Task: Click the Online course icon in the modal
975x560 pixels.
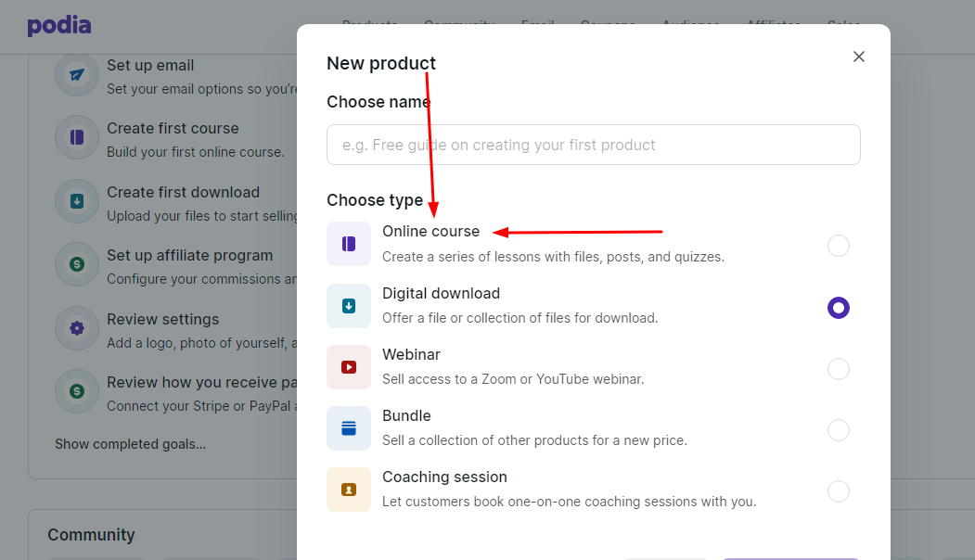Action: click(x=349, y=243)
